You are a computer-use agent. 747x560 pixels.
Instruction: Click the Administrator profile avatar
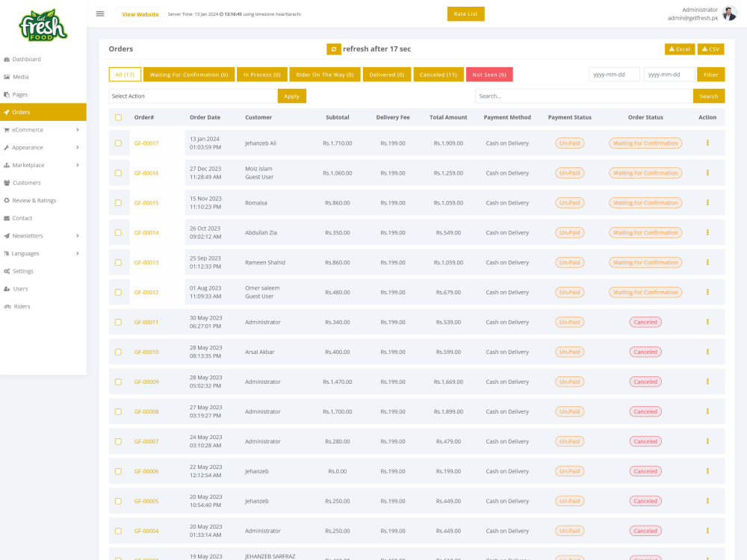point(728,13)
